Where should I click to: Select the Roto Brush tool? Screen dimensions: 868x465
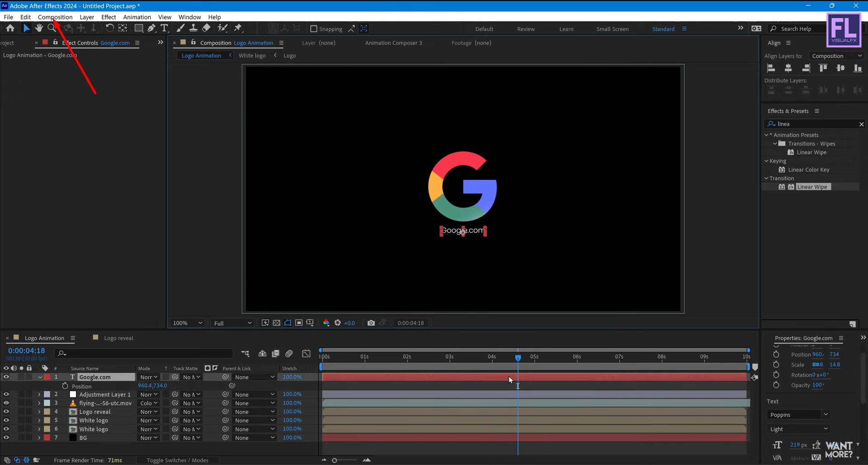[x=222, y=28]
